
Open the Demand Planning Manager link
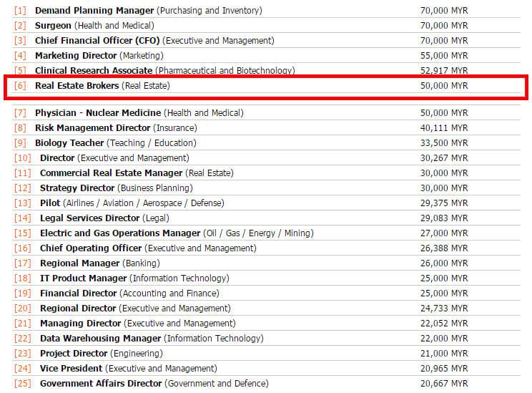pos(94,11)
